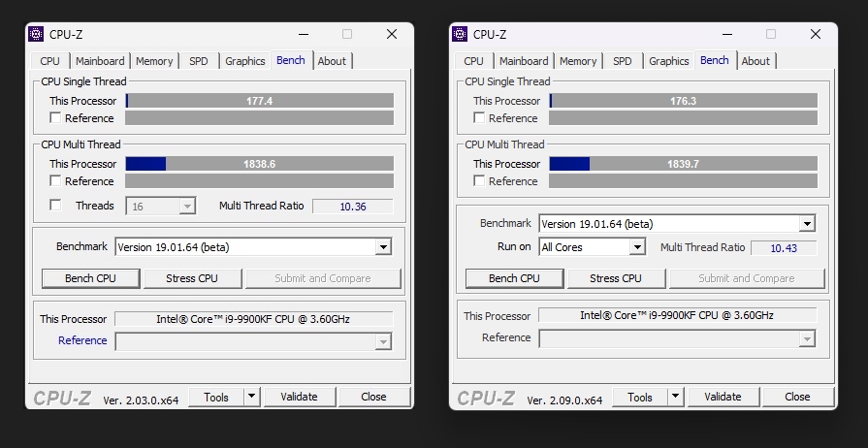Select SPD tab in left window
Screen dimensions: 868x448
coord(199,61)
